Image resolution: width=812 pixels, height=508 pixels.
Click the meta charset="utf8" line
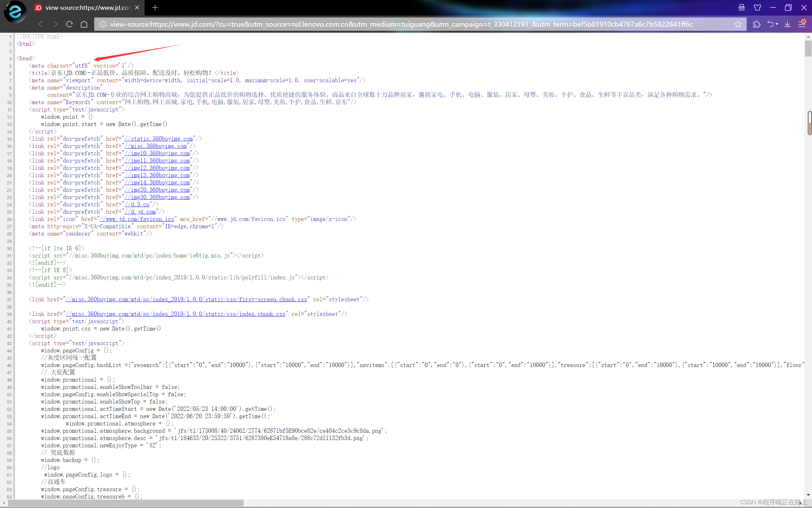pyautogui.click(x=81, y=66)
